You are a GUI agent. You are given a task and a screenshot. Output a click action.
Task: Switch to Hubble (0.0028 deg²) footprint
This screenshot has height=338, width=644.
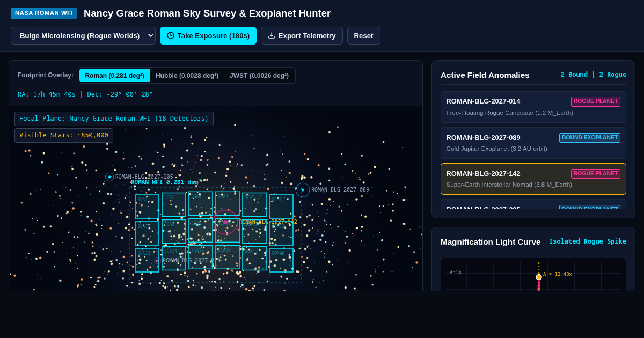187,75
